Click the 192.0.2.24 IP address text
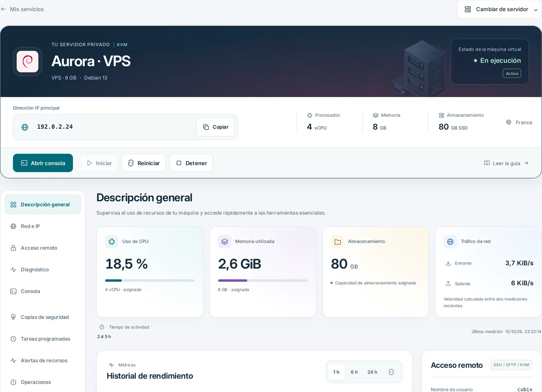Viewport: 542px width, 392px height. 55,127
